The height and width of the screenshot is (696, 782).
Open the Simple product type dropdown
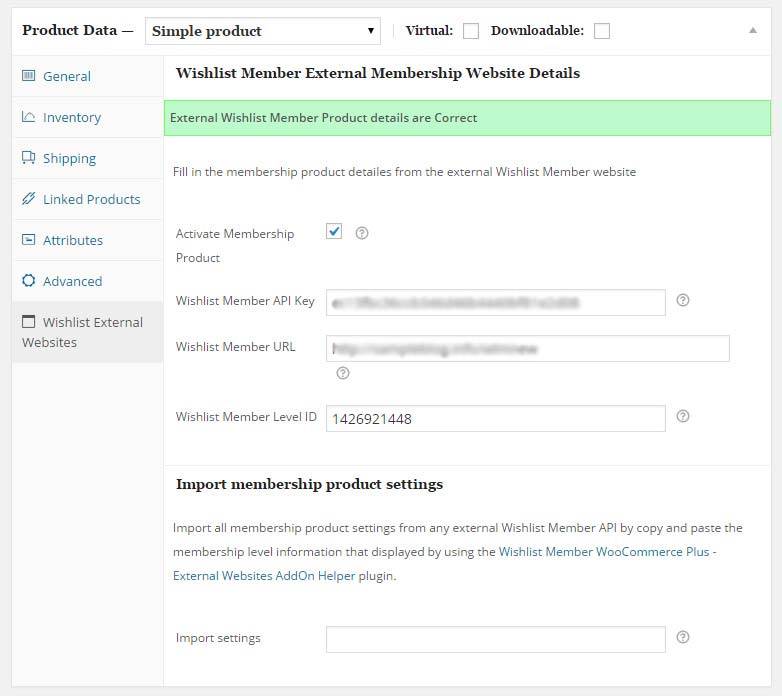(x=263, y=31)
